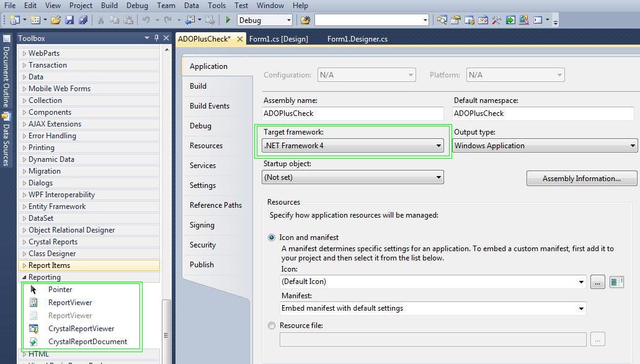Click the Redo arrow icon
640x364 pixels.
(168, 20)
